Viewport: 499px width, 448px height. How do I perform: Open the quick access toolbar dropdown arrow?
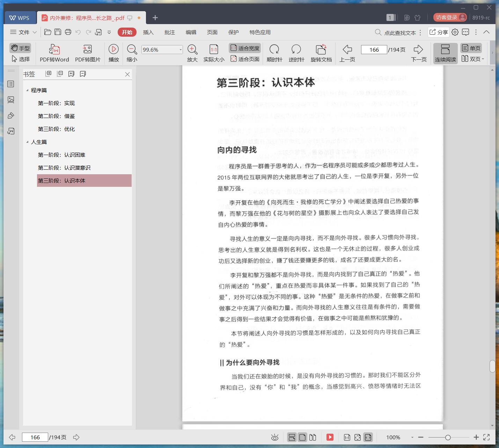tap(109, 32)
